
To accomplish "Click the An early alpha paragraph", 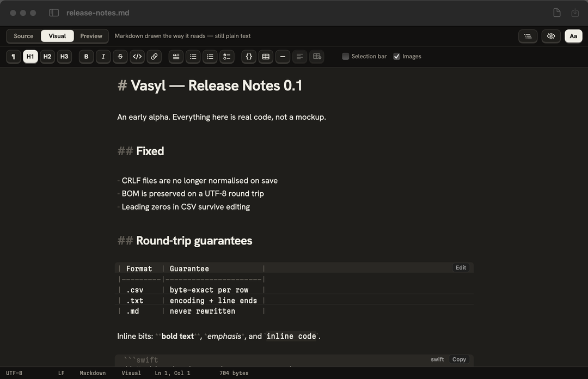I will [222, 117].
